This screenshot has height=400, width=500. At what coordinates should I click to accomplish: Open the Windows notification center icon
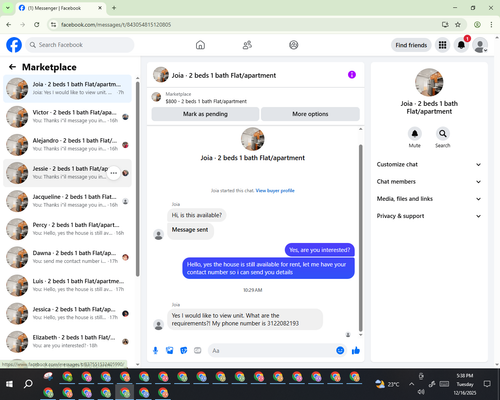point(487,384)
